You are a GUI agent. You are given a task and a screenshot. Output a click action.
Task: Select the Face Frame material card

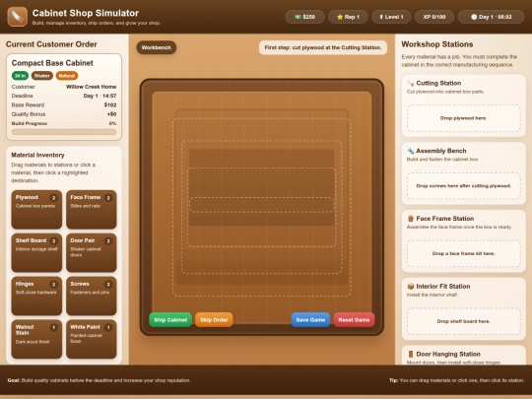(x=92, y=209)
